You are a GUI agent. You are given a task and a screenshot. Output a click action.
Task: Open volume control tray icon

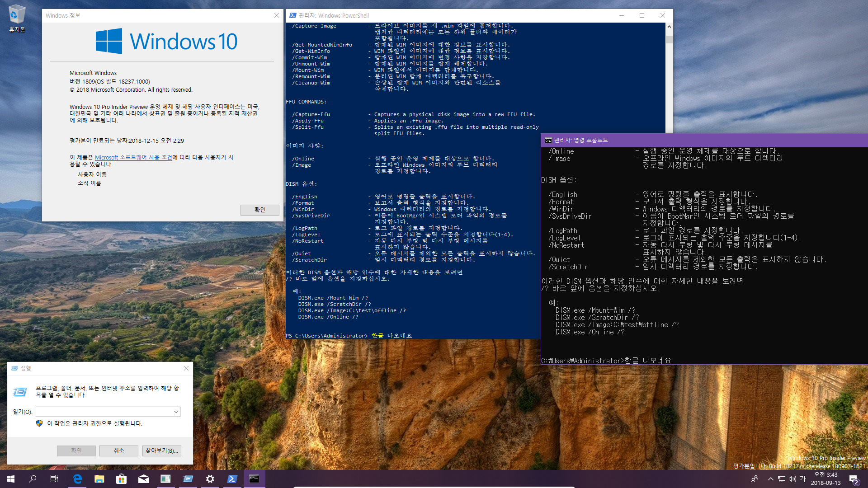pos(792,479)
